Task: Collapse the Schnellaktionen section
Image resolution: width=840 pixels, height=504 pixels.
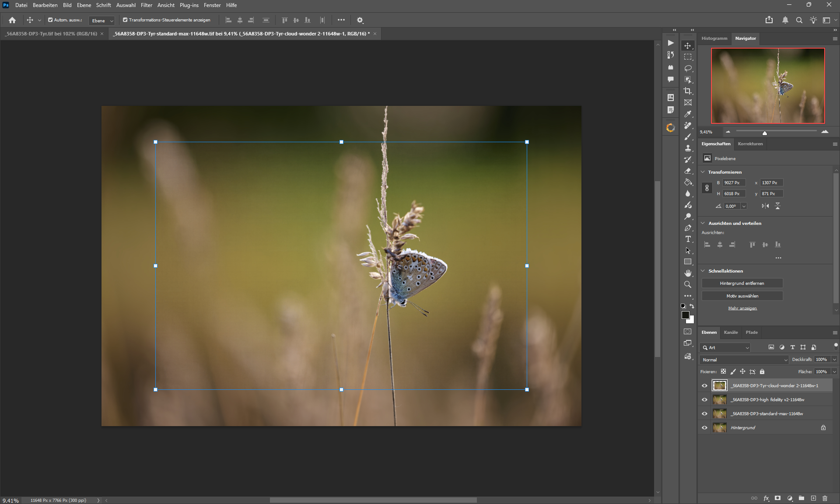Action: [703, 271]
